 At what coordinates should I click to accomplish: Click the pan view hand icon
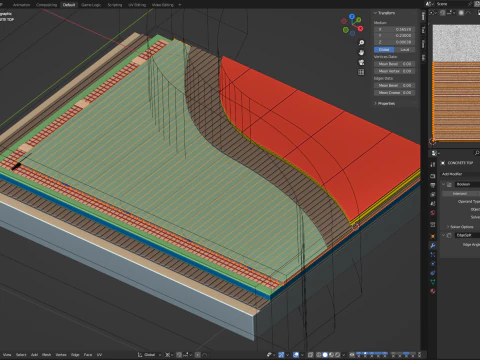click(x=361, y=52)
